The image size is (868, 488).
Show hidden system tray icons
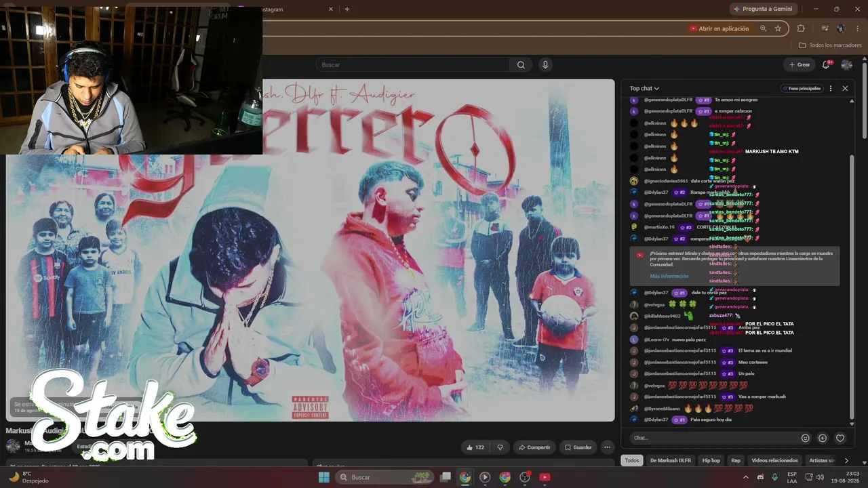tap(746, 477)
